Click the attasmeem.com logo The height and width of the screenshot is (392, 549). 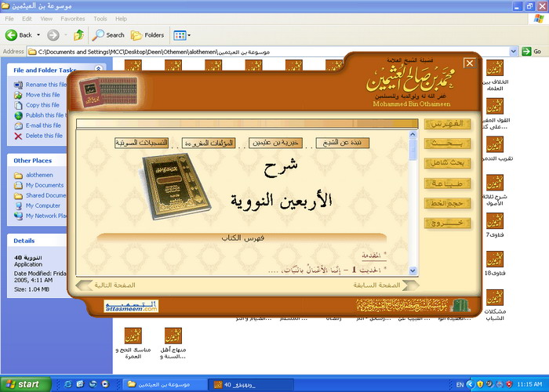click(x=125, y=306)
